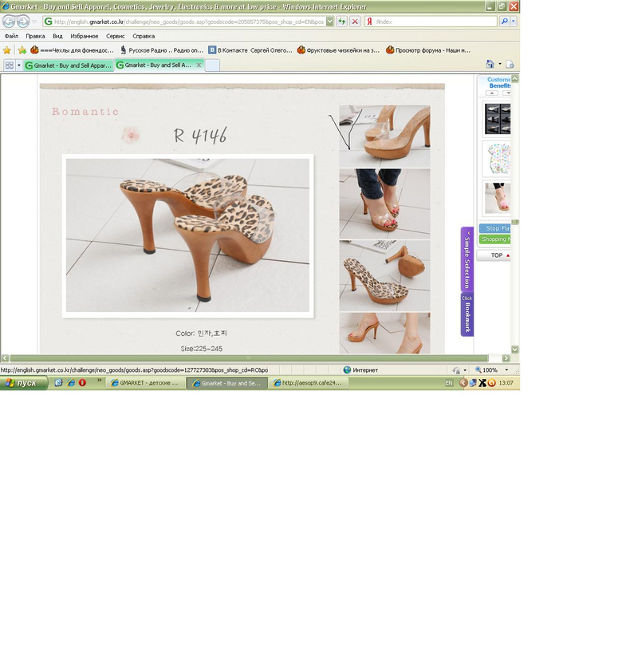The height and width of the screenshot is (672, 638).
Task: Click the browser Back arrow button
Action: tap(9, 21)
